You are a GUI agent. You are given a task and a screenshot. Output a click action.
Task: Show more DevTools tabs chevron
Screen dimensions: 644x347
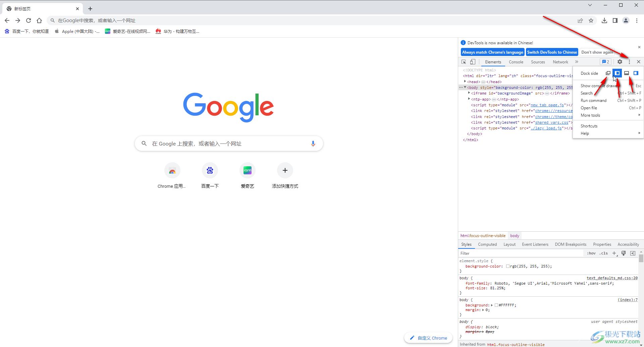(x=577, y=62)
